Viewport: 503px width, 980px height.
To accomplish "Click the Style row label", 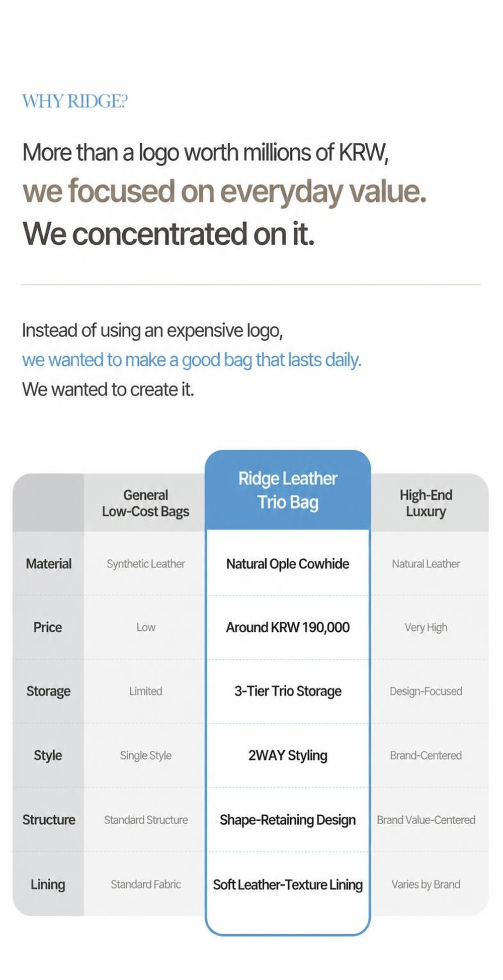I will point(48,755).
